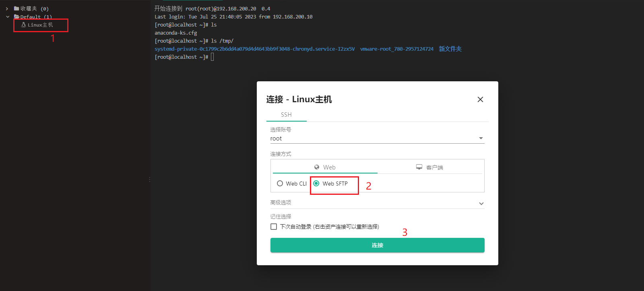Switch to the SSH protocol tab
This screenshot has height=291, width=644.
pos(286,115)
